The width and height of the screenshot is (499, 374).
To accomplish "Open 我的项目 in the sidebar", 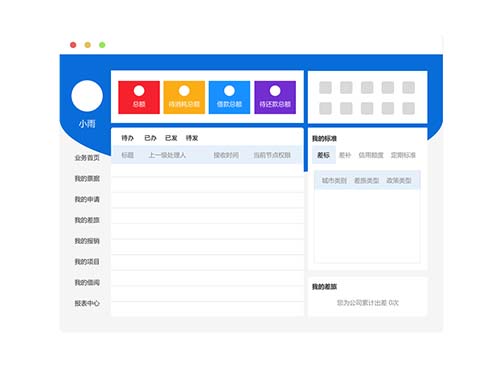I will click(87, 262).
